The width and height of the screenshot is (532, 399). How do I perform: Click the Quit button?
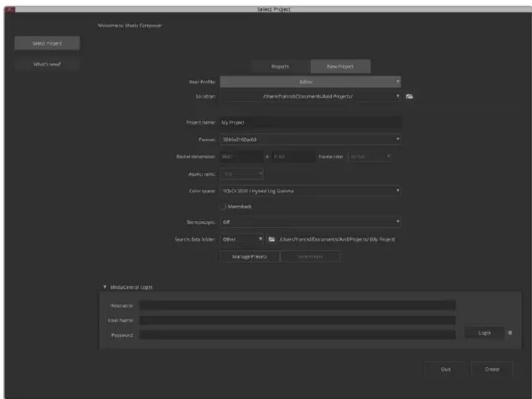click(x=446, y=369)
